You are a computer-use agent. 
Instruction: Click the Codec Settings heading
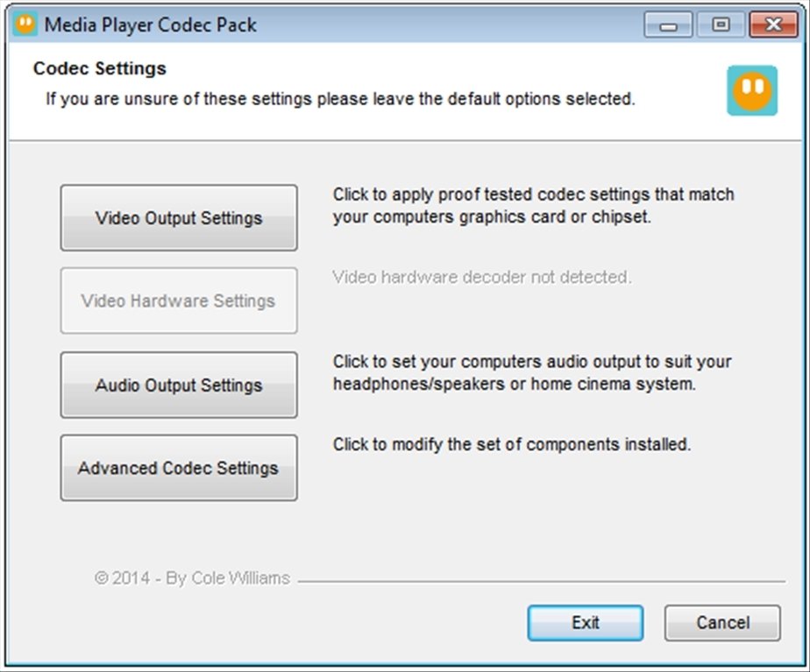pos(98,68)
